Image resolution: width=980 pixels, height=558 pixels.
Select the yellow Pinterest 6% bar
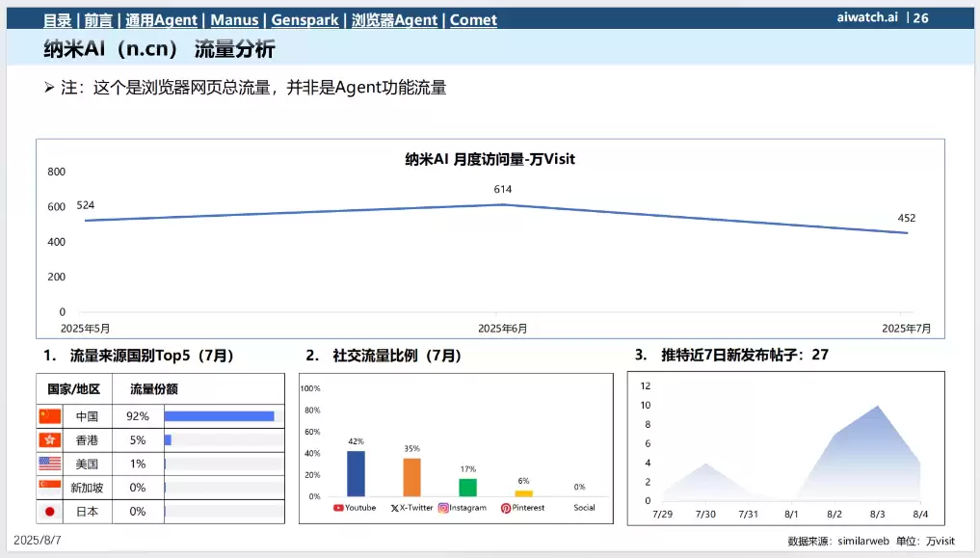point(524,493)
